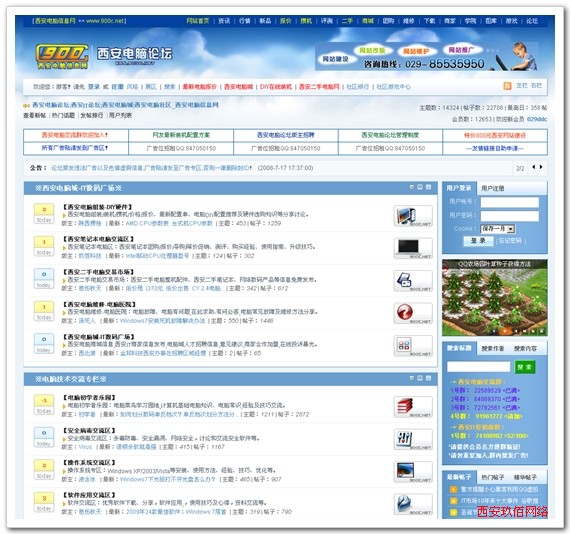Switch to the search author tab

click(493, 348)
